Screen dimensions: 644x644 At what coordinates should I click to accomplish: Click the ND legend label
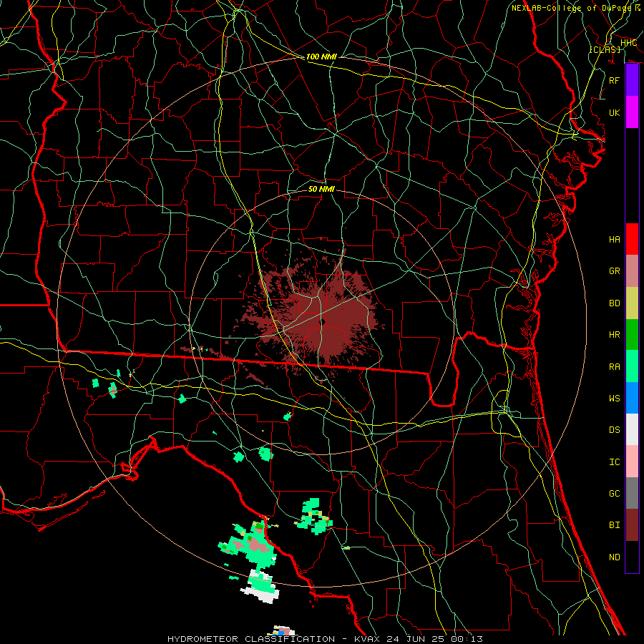(x=614, y=557)
